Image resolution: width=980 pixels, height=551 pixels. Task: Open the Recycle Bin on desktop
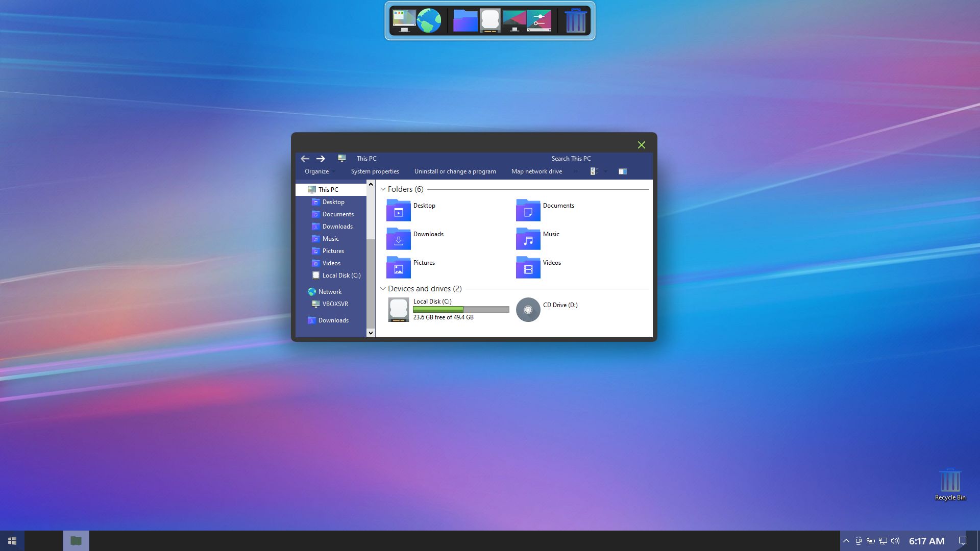click(x=950, y=481)
